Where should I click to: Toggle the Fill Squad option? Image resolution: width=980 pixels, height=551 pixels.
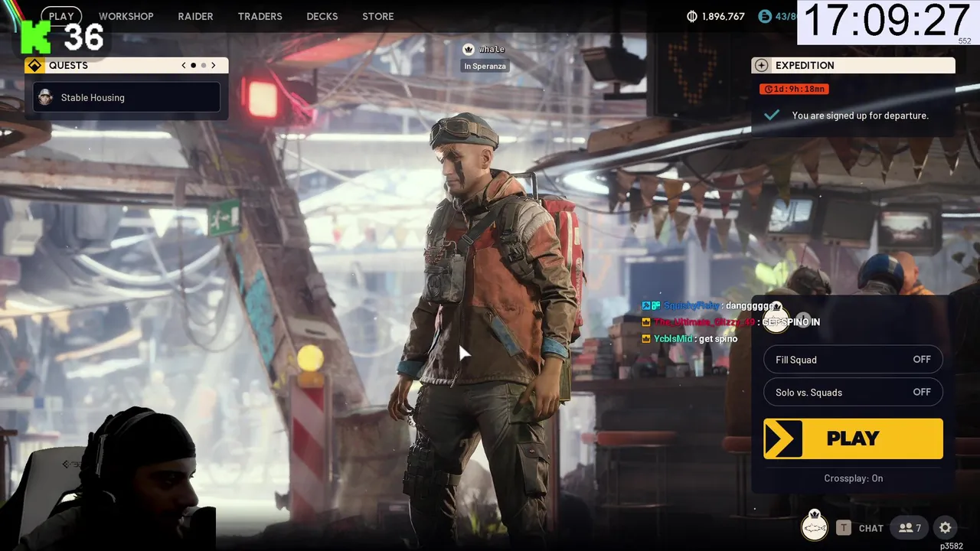tap(853, 360)
